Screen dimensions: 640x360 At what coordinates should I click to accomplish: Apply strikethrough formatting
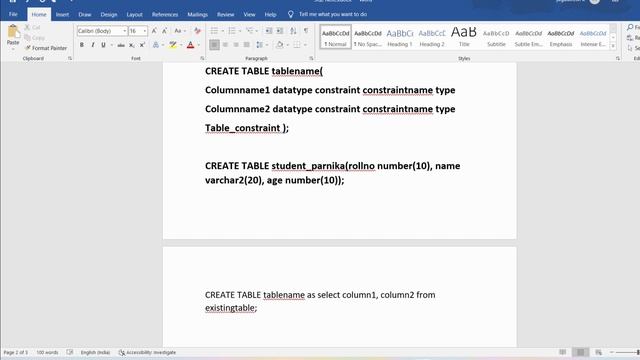[121, 45]
